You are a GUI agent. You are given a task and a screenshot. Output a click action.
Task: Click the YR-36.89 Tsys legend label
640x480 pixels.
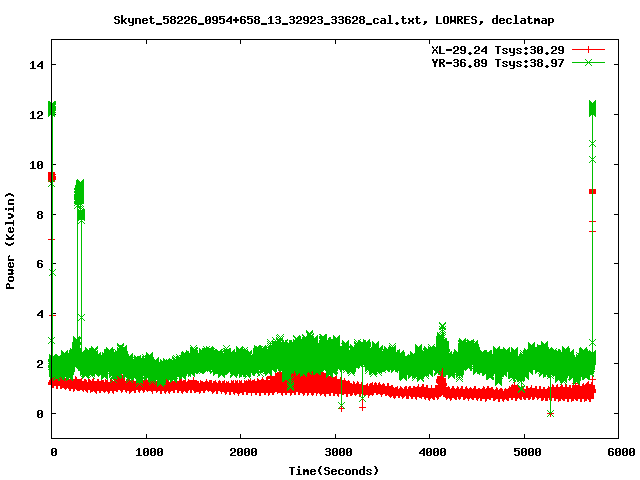point(495,62)
